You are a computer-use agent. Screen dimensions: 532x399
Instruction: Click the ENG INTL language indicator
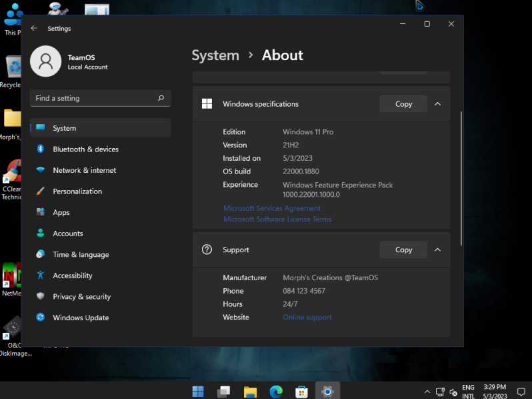468,392
